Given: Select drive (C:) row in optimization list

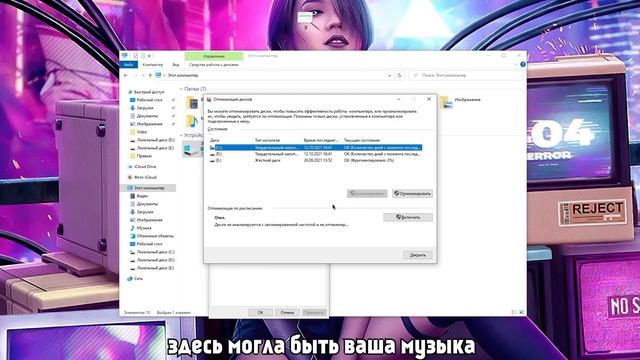Looking at the screenshot, I should tap(316, 147).
